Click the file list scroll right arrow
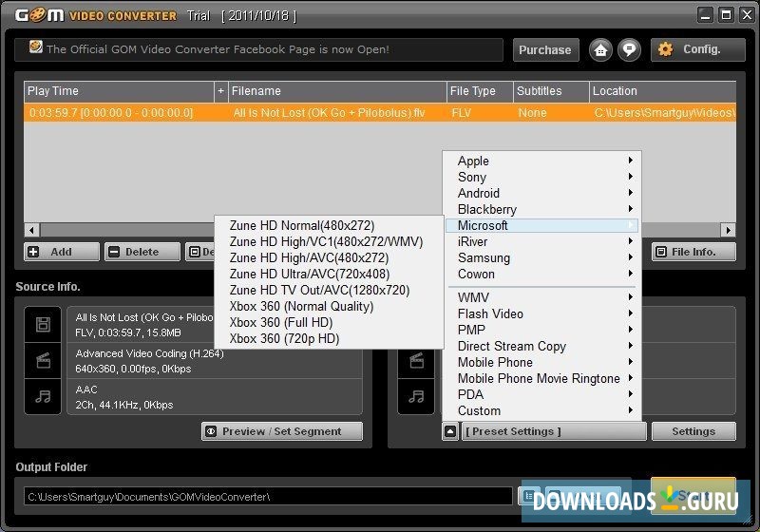760x532 pixels. tap(728, 230)
